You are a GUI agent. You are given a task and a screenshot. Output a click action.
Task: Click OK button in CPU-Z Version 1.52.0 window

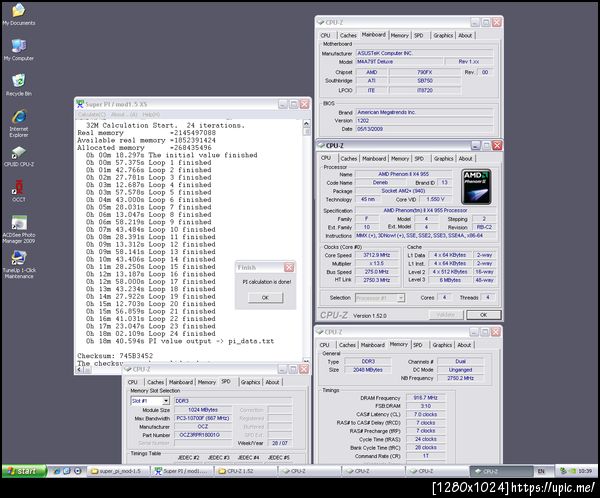(484, 315)
